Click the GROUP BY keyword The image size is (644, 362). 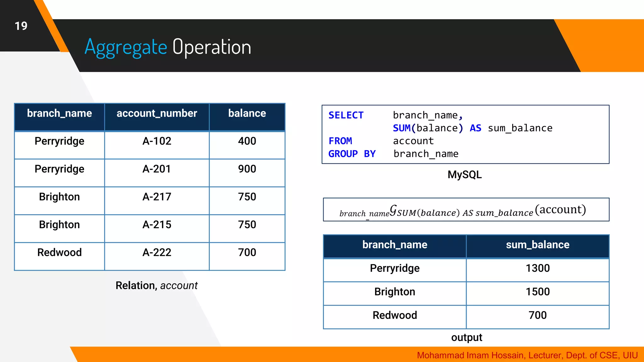[352, 154]
